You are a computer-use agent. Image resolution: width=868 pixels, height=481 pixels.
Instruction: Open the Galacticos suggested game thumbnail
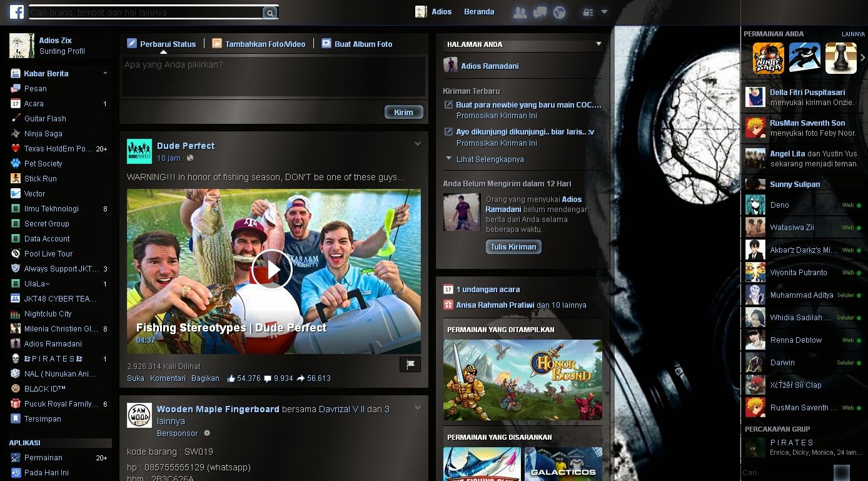[x=563, y=464]
